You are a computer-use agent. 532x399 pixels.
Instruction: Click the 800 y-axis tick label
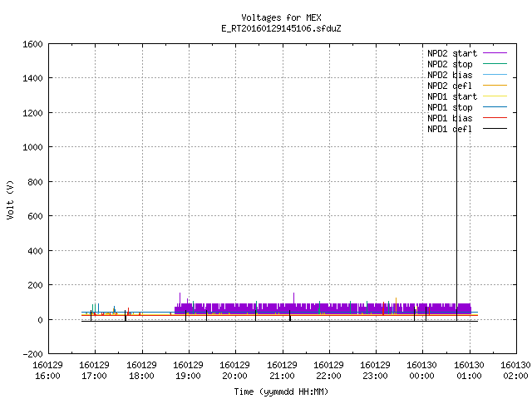coord(35,182)
